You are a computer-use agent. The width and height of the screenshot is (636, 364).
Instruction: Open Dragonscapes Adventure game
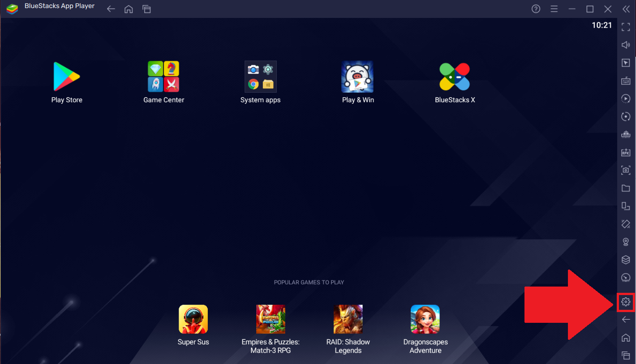click(x=425, y=319)
